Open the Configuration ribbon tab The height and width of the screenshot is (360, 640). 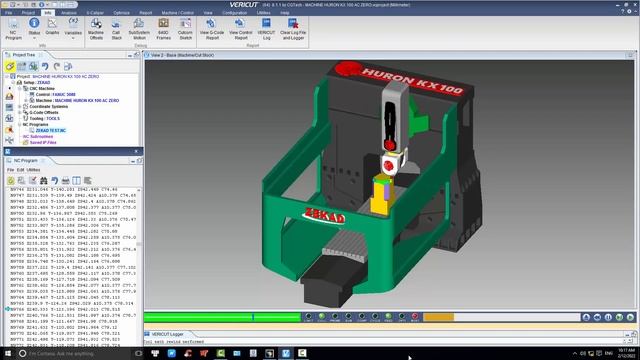click(x=235, y=13)
